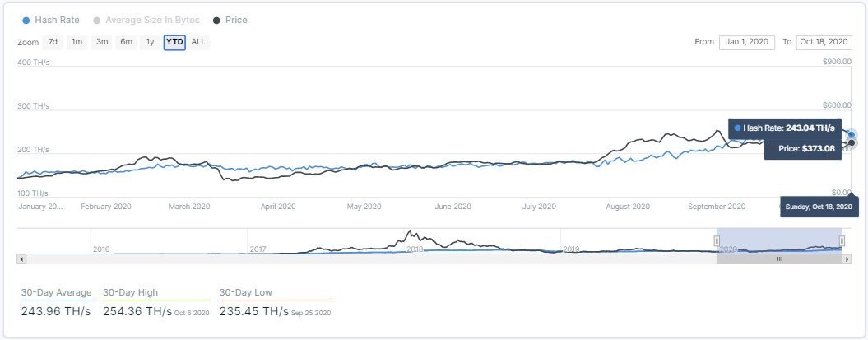This screenshot has width=868, height=340.
Task: Click the right scroll arrow of navigator
Action: tap(847, 258)
